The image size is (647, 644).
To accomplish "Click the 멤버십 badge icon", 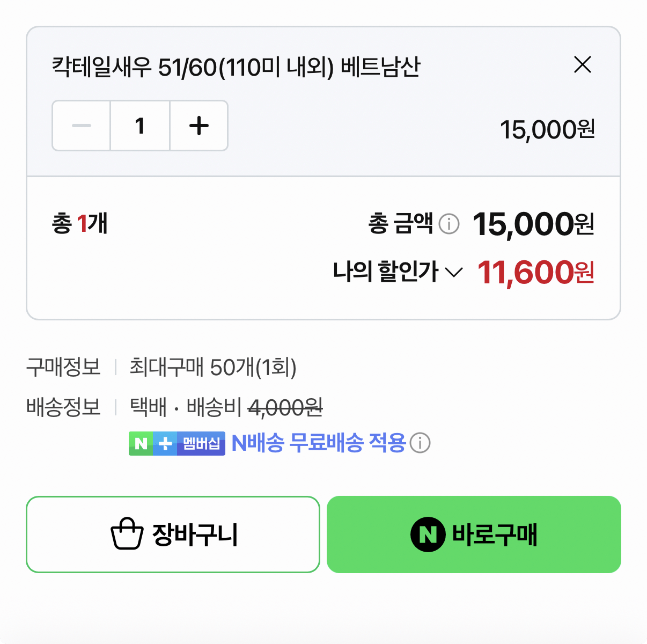I will pos(201,443).
